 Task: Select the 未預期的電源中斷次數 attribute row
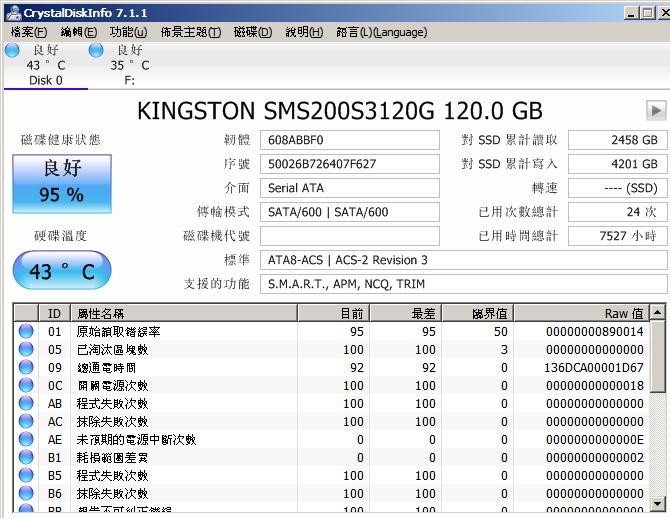click(x=332, y=439)
